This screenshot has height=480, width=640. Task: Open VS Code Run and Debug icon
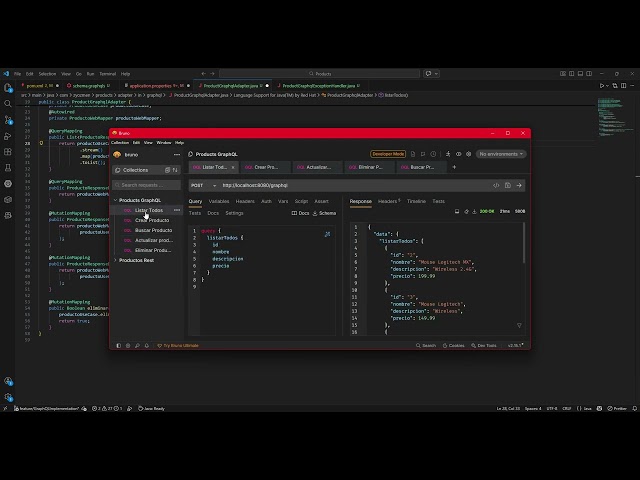click(8, 136)
